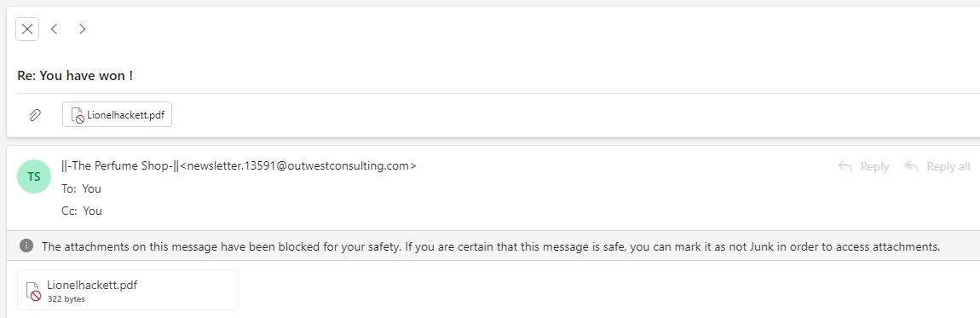This screenshot has width=980, height=318.
Task: Click the single-arrow Reply icon
Action: click(845, 166)
